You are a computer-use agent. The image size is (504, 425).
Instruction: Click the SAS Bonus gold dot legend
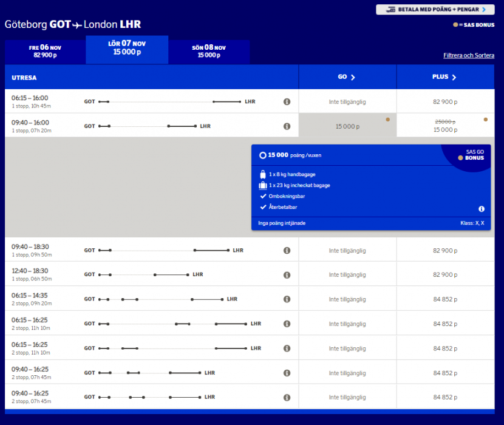(455, 25)
